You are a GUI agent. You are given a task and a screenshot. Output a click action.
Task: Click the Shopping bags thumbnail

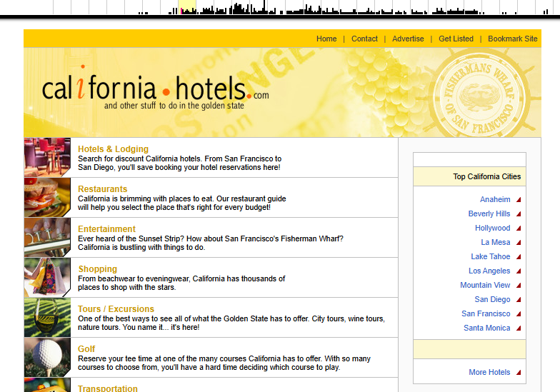tap(47, 277)
